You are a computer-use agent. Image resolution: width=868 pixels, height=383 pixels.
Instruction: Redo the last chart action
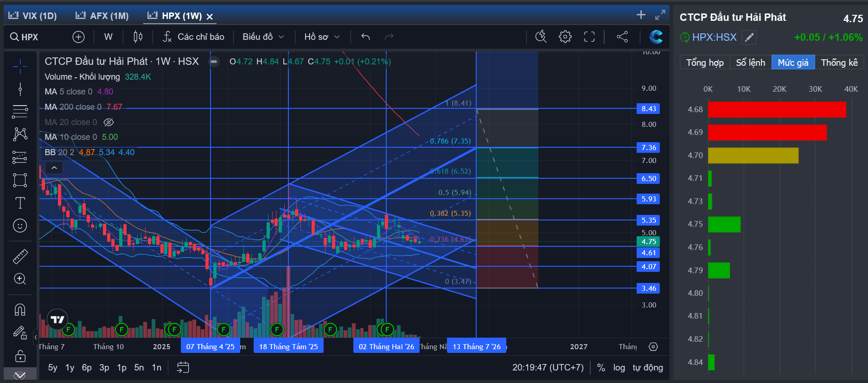[x=389, y=37]
